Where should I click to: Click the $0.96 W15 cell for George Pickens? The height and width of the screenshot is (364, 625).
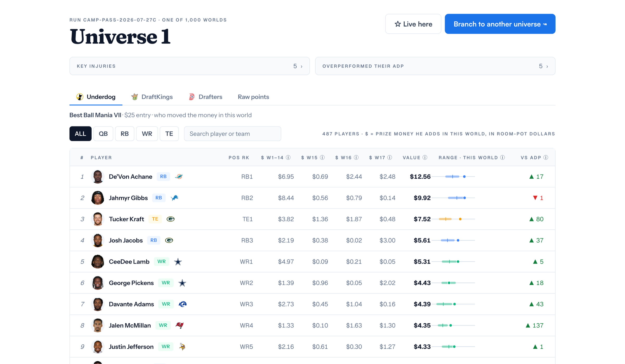pyautogui.click(x=320, y=283)
